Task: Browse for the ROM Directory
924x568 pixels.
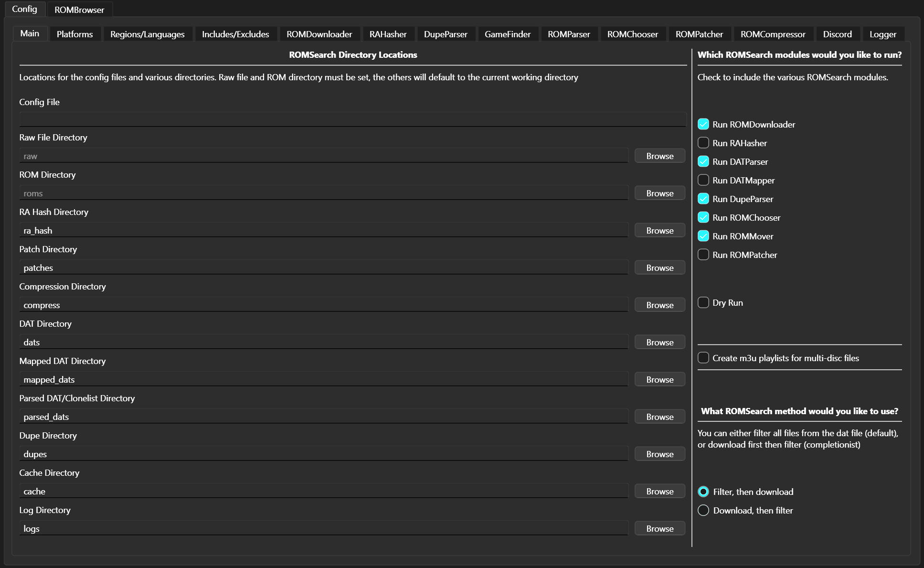Action: pos(660,193)
